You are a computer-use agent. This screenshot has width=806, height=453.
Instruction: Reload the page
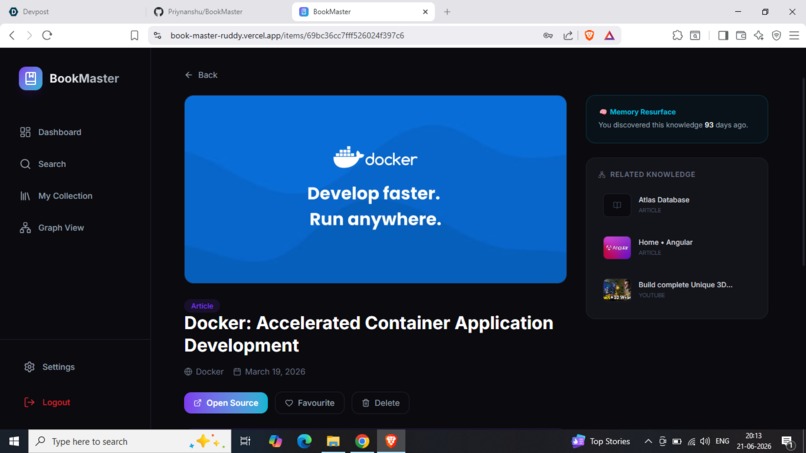[x=47, y=35]
